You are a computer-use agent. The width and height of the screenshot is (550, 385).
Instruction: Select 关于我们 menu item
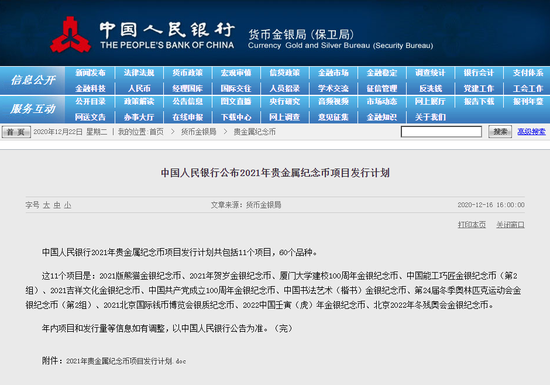point(430,117)
